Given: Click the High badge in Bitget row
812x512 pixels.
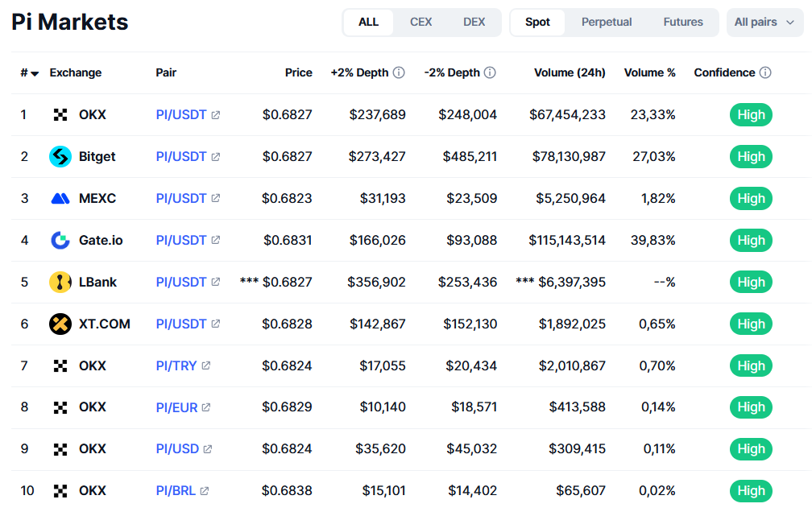Looking at the screenshot, I should (x=751, y=157).
